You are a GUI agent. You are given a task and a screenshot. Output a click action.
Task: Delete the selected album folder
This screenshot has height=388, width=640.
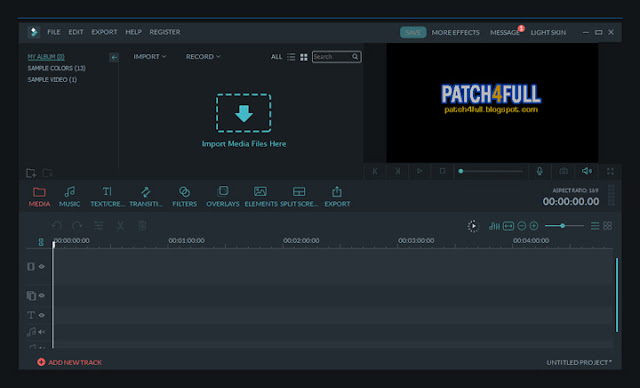pos(48,173)
